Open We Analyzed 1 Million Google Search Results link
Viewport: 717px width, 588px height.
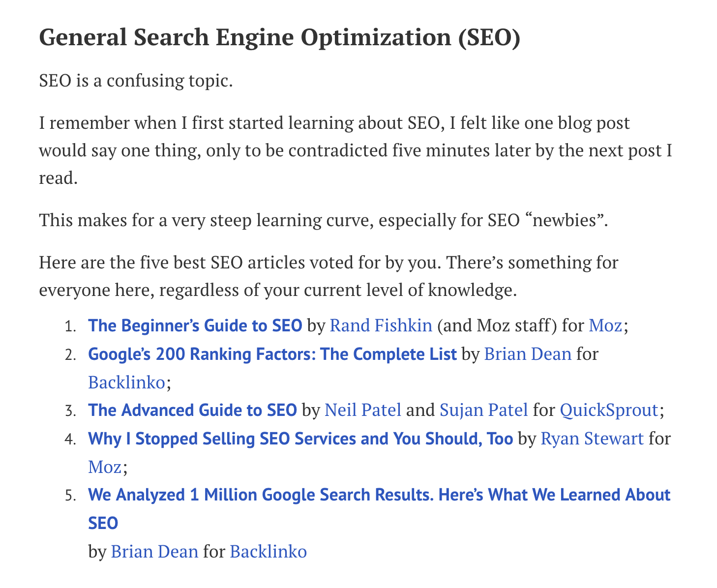pyautogui.click(x=379, y=495)
